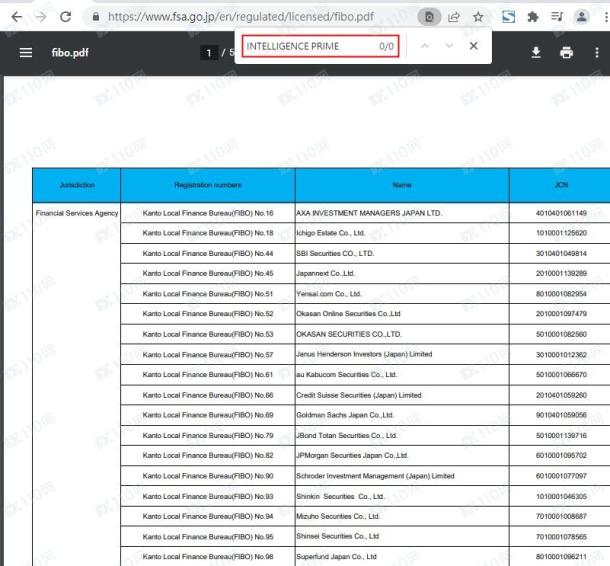Go forward to the next page
The image size is (610, 566).
pyautogui.click(x=40, y=17)
